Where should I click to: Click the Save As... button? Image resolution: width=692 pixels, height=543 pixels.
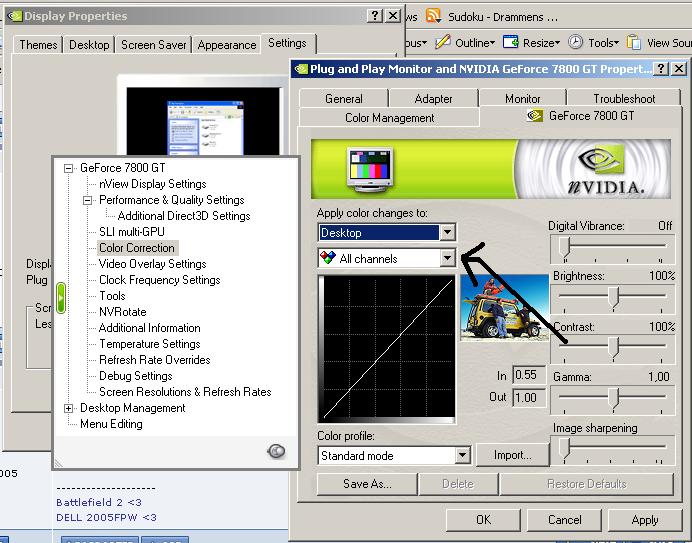[367, 484]
